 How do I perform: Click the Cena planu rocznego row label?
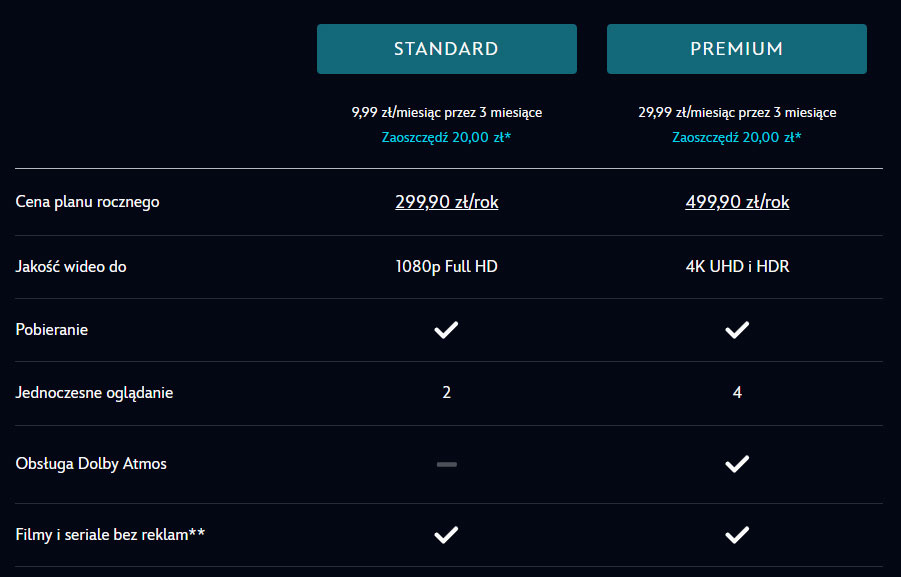click(x=87, y=202)
